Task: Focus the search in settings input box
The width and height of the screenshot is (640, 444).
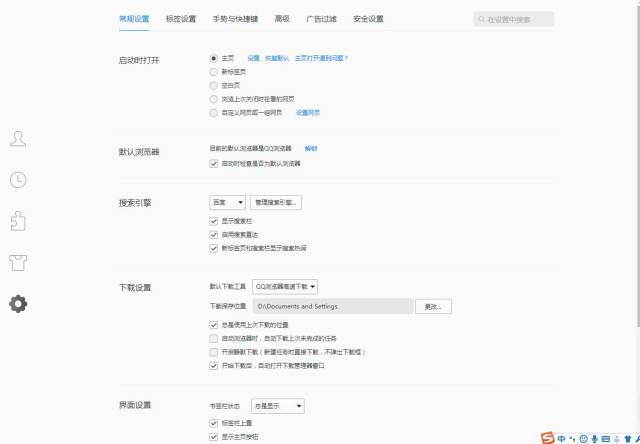Action: [514, 19]
